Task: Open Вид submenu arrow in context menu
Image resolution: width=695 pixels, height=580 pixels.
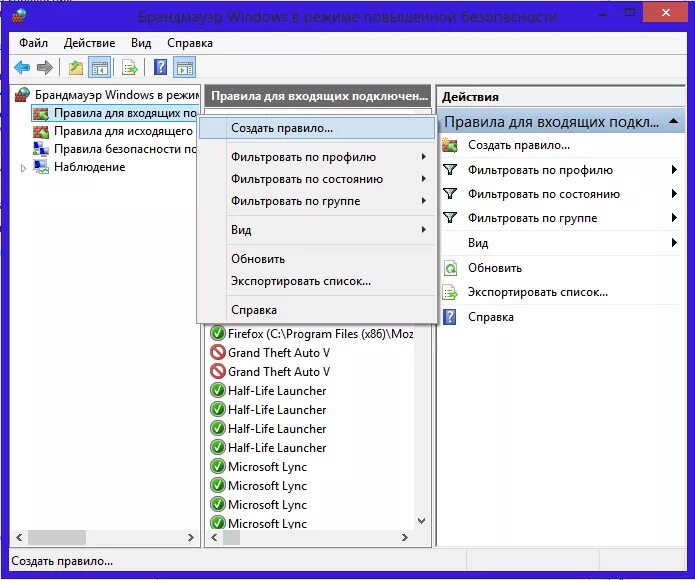Action: (424, 230)
